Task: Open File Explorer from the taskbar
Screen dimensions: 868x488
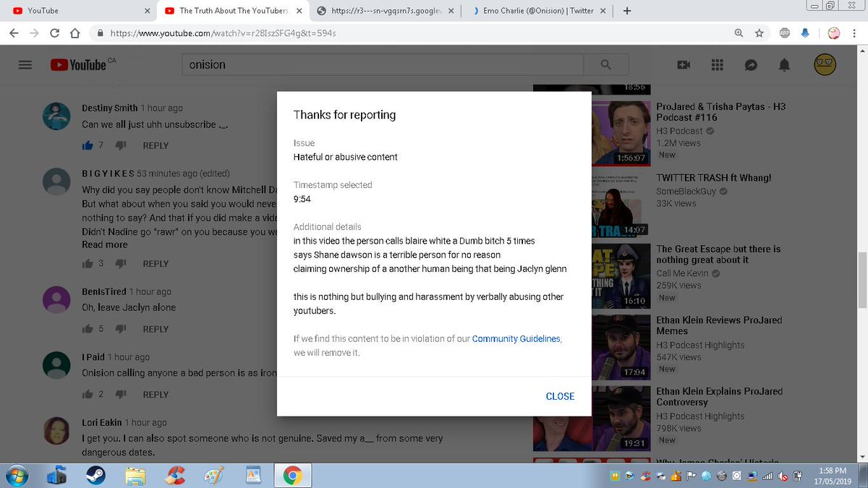Action: pos(135,475)
